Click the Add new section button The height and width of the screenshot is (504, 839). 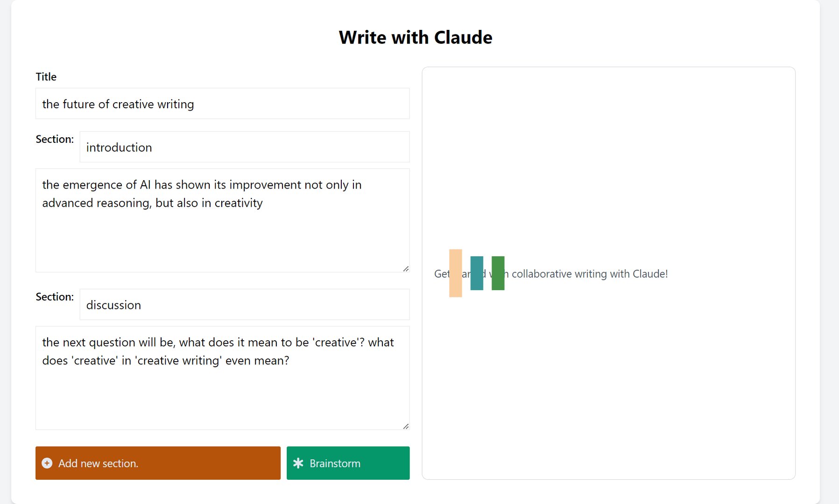point(158,463)
